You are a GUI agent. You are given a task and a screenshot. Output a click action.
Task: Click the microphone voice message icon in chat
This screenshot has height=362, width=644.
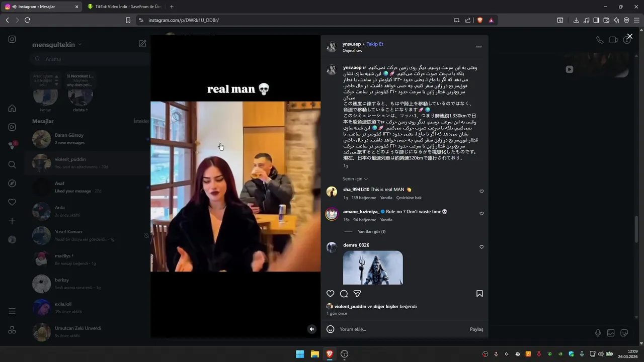click(x=598, y=333)
